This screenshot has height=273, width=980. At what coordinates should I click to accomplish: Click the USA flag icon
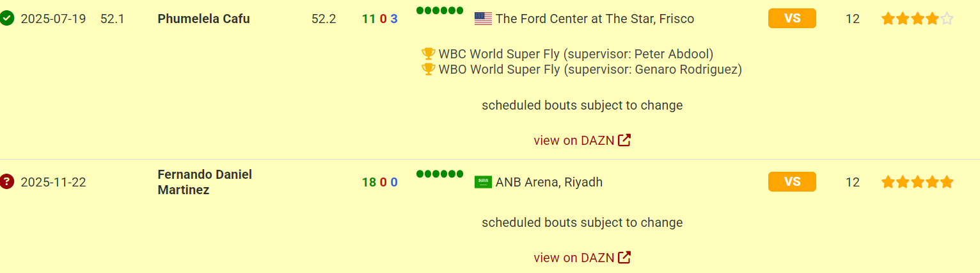pyautogui.click(x=483, y=19)
